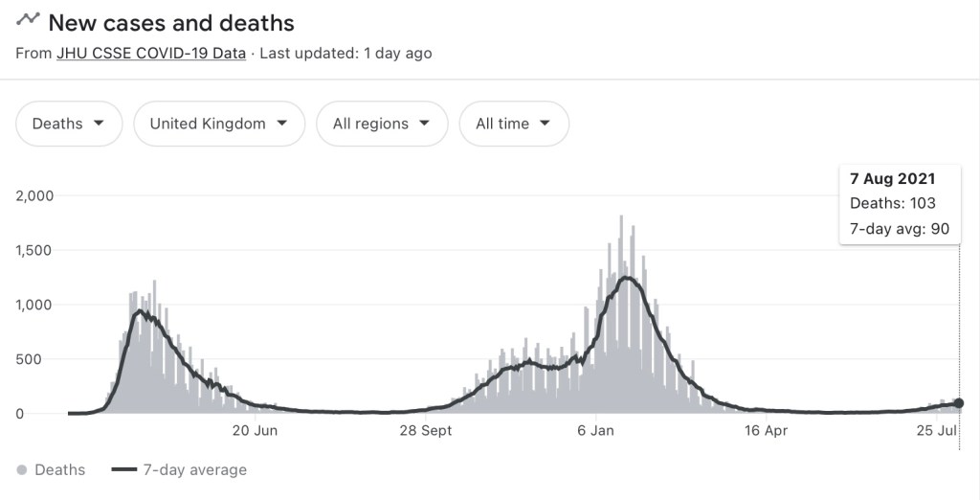Click the 7-day average legend line marker
Screen dimensions: 980x500
(124, 470)
